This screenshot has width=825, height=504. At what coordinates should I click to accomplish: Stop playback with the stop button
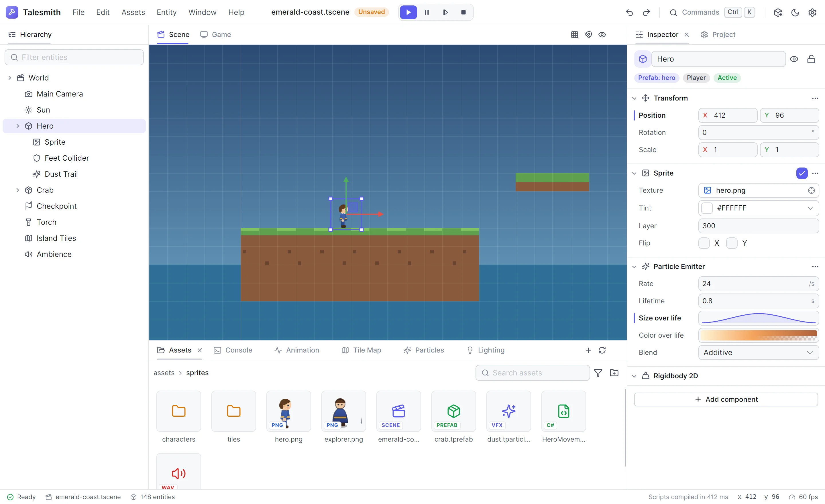point(463,12)
